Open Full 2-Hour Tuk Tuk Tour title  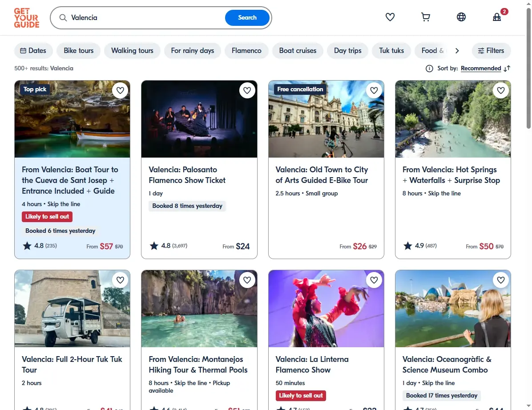click(x=72, y=365)
